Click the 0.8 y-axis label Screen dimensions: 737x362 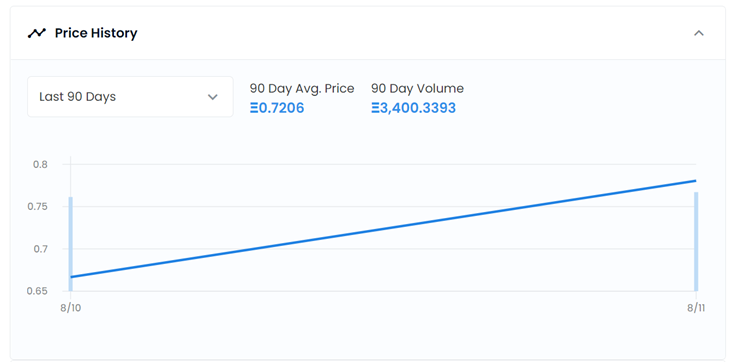(x=40, y=165)
